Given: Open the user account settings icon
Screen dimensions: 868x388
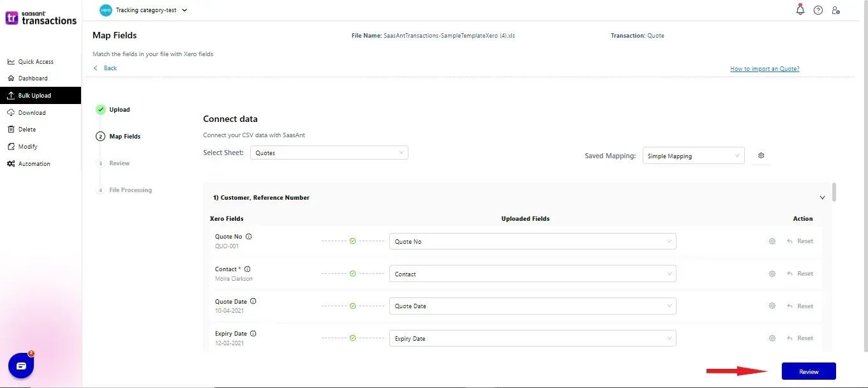Looking at the screenshot, I should [x=836, y=10].
